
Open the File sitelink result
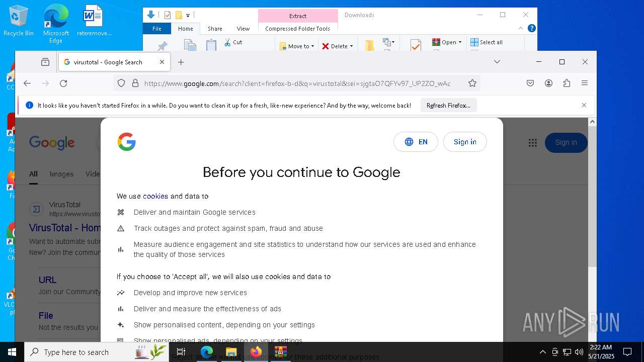pos(46,316)
